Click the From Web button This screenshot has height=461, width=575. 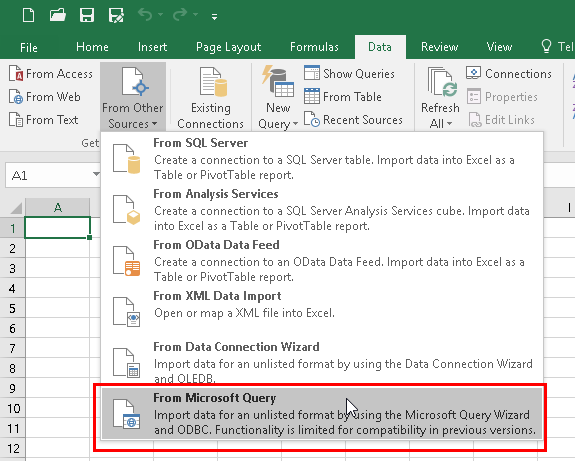[45, 97]
